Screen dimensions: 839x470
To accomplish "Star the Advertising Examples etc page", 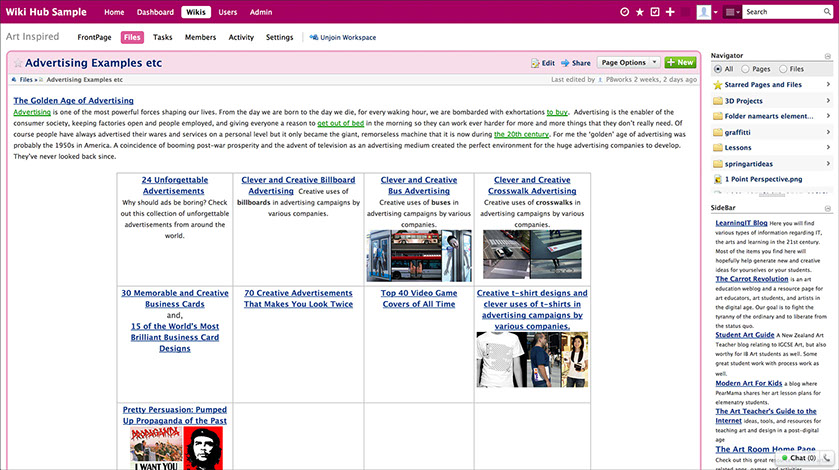I will pos(18,64).
